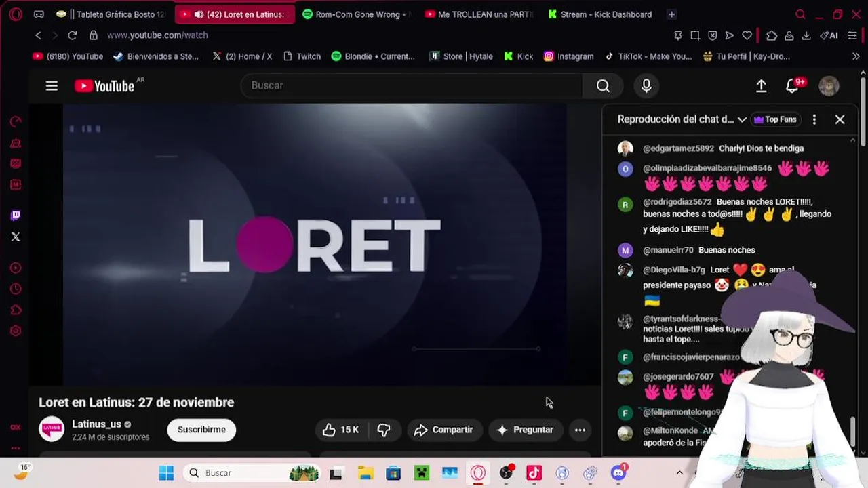Open the GX Control sidebar icon
Image resolution: width=868 pixels, height=488 pixels.
[16, 122]
